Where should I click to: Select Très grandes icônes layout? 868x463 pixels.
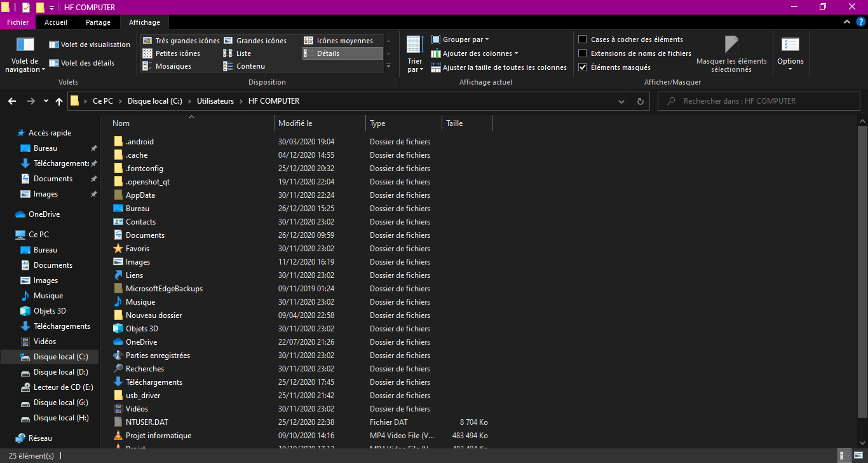181,41
